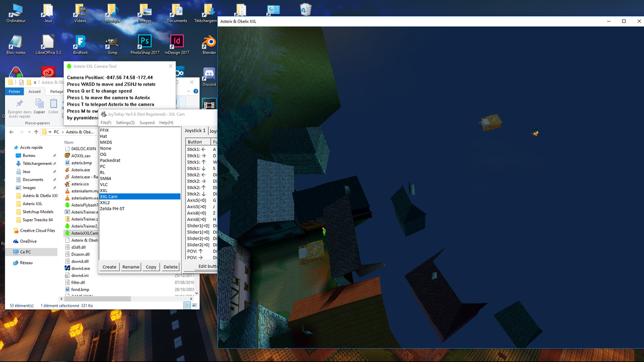This screenshot has height=362, width=644.
Task: Open Accès rapide in Explorer navigation pane
Action: coord(31,147)
